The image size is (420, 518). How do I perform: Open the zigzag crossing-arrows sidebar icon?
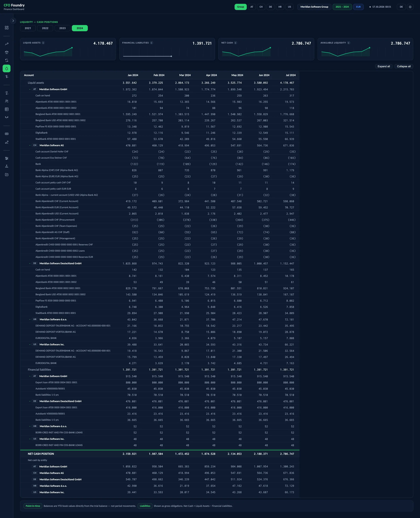coord(7,117)
